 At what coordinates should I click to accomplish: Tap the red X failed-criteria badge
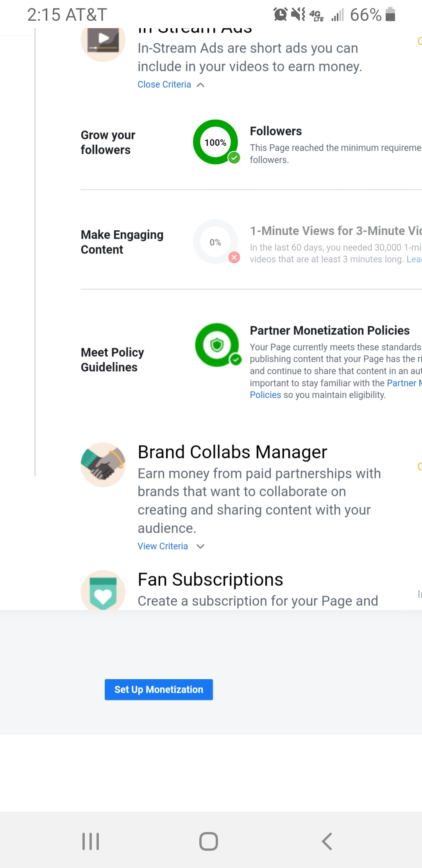point(234,257)
